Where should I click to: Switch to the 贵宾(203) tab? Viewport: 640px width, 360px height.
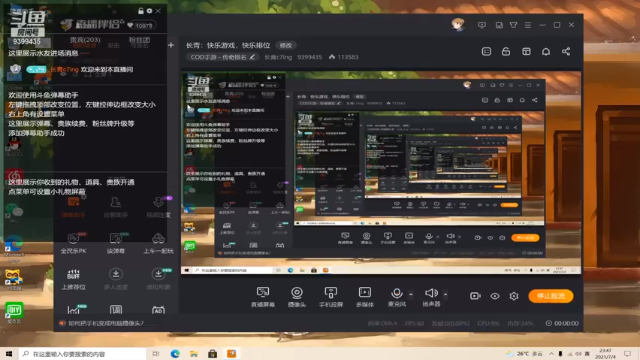coord(84,40)
